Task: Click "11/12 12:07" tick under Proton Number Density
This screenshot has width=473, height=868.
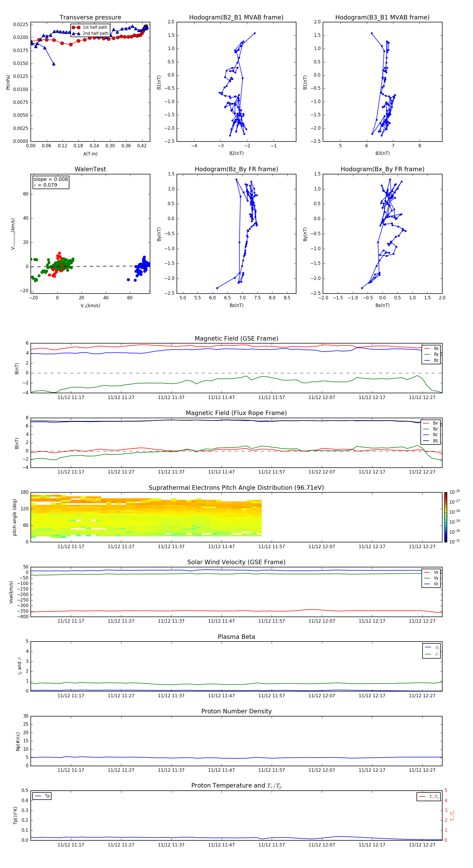Action: pos(321,770)
